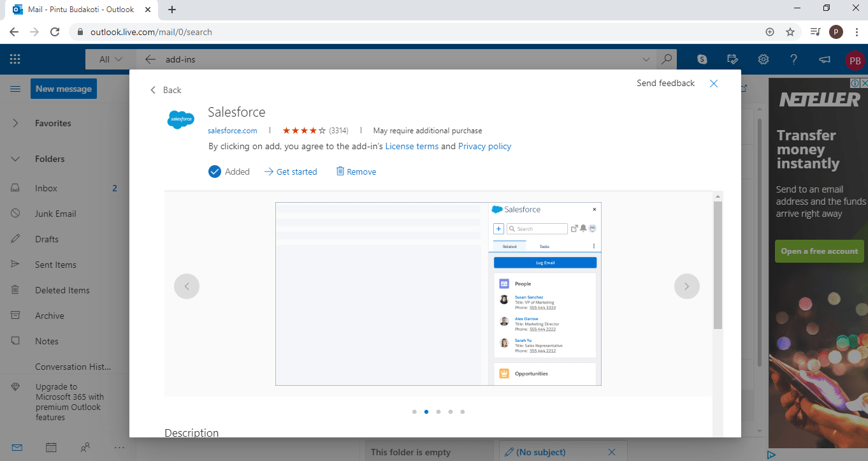Viewport: 868px width, 461px height.
Task: Open the My Day calendar-check icon
Action: tap(733, 59)
